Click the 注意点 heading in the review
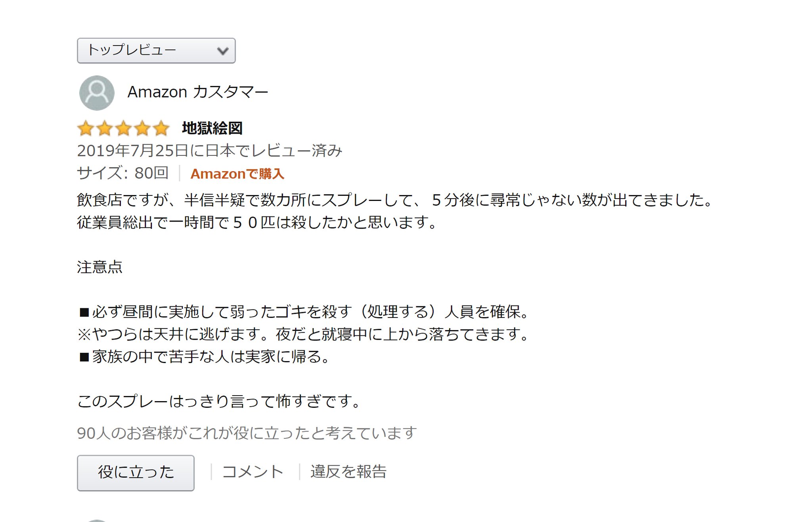The width and height of the screenshot is (812, 522). [100, 267]
